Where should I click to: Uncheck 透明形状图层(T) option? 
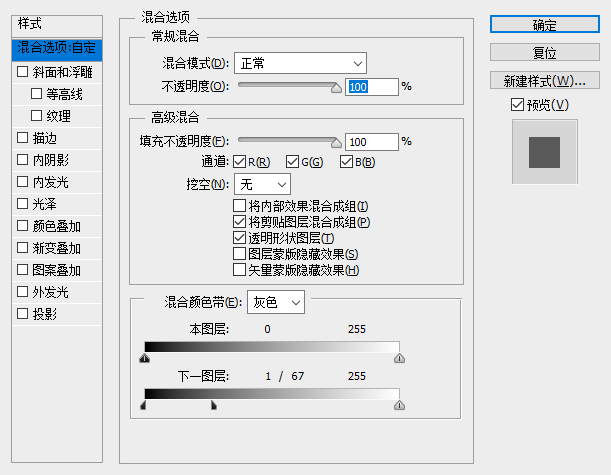coord(239,237)
